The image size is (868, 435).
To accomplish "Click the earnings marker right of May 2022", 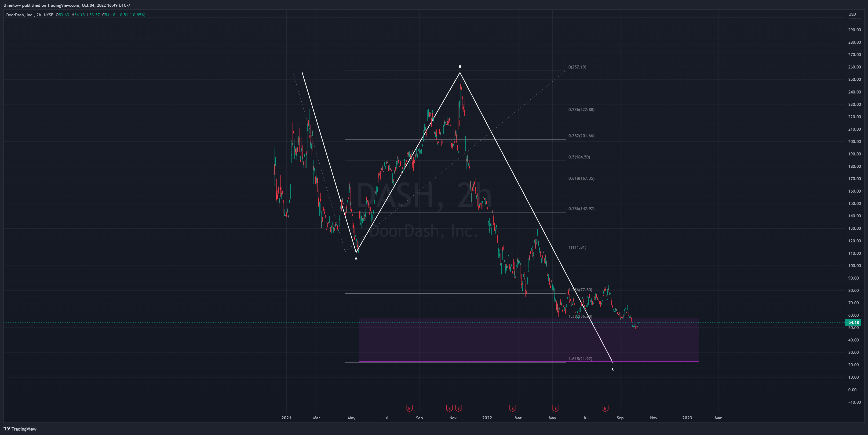I will coord(556,408).
